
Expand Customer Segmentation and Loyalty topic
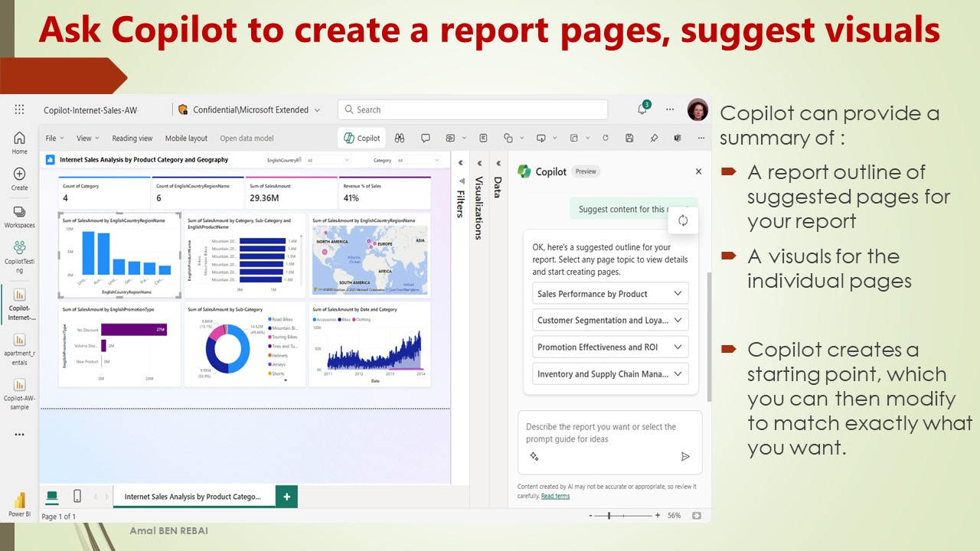click(610, 321)
